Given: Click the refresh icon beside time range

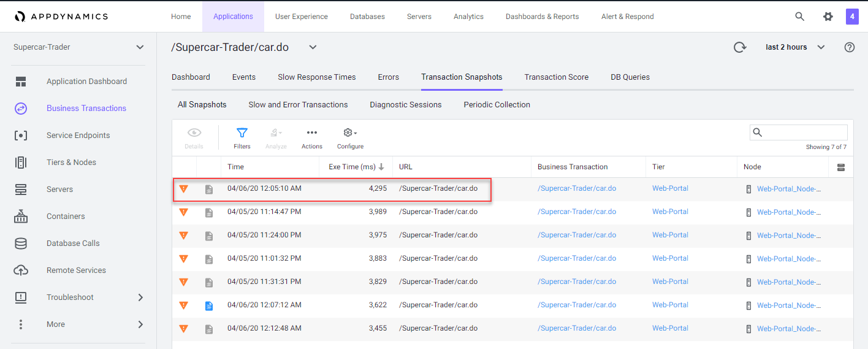Looking at the screenshot, I should [740, 47].
